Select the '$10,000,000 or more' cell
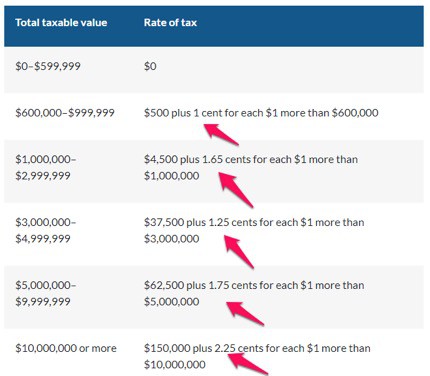The width and height of the screenshot is (430, 376). click(x=66, y=348)
